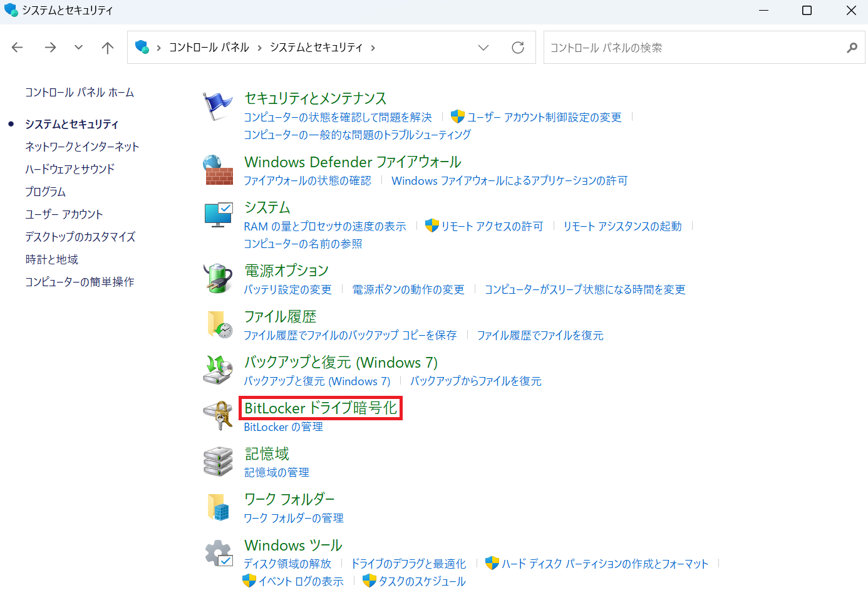Open the システム heading link
The width and height of the screenshot is (868, 595).
pos(267,207)
